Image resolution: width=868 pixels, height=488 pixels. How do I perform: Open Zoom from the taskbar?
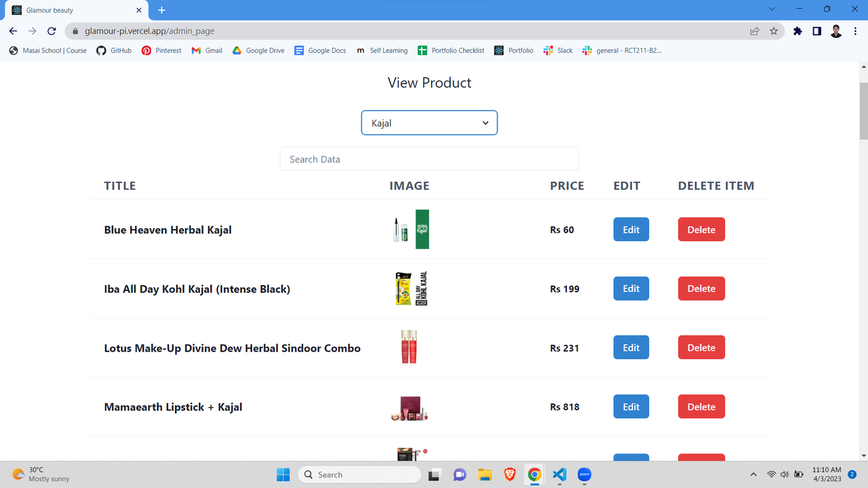coord(585,474)
